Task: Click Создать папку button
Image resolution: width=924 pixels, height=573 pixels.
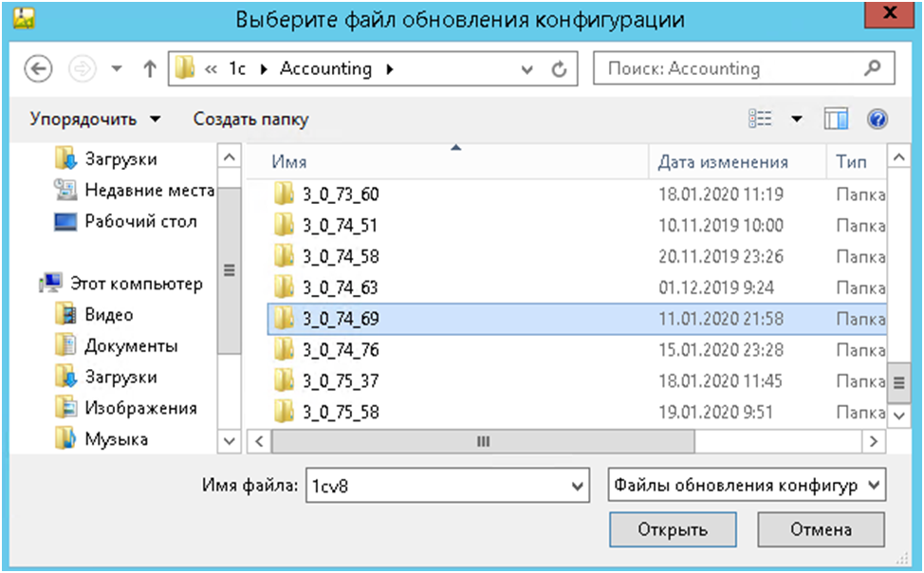Action: 251,120
